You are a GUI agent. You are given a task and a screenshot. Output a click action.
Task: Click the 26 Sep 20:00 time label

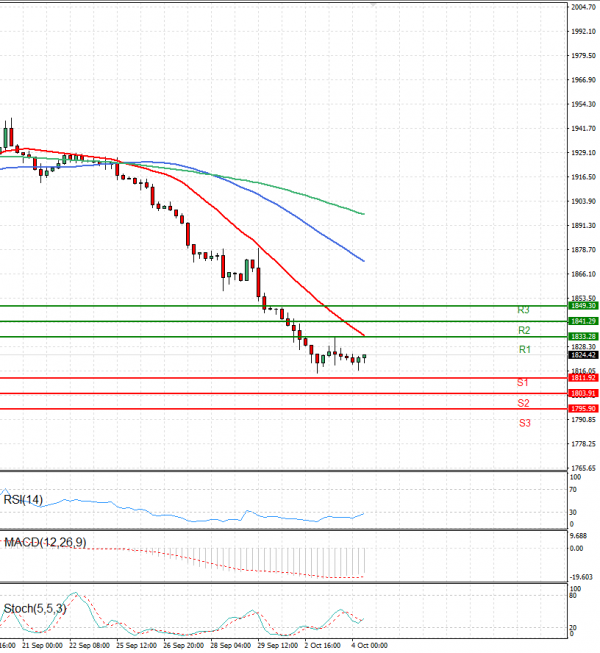[x=184, y=646]
